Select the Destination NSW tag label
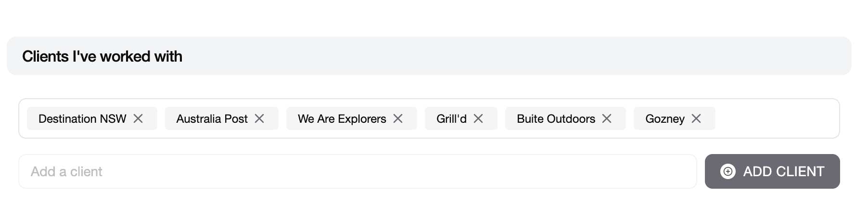 (82, 119)
